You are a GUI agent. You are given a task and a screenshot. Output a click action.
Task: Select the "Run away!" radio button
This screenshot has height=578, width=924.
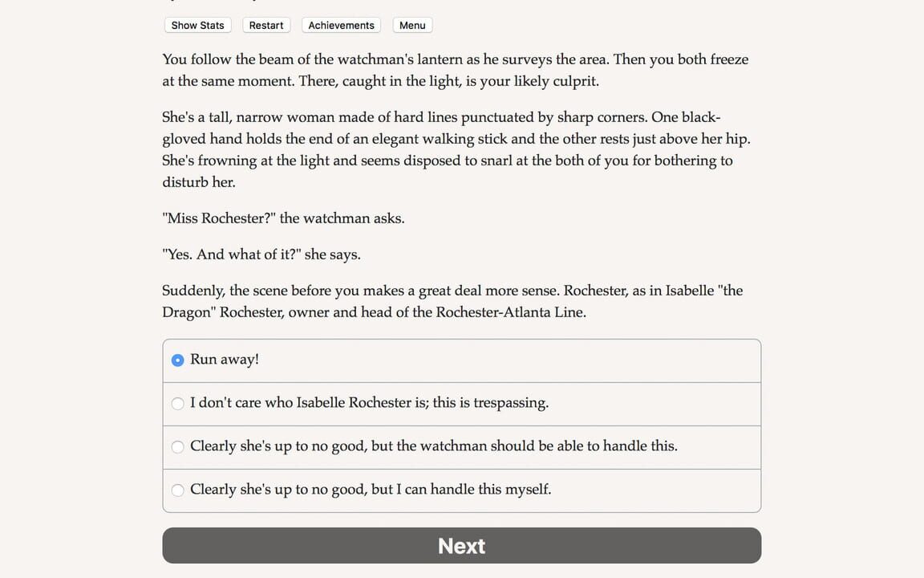(x=177, y=360)
